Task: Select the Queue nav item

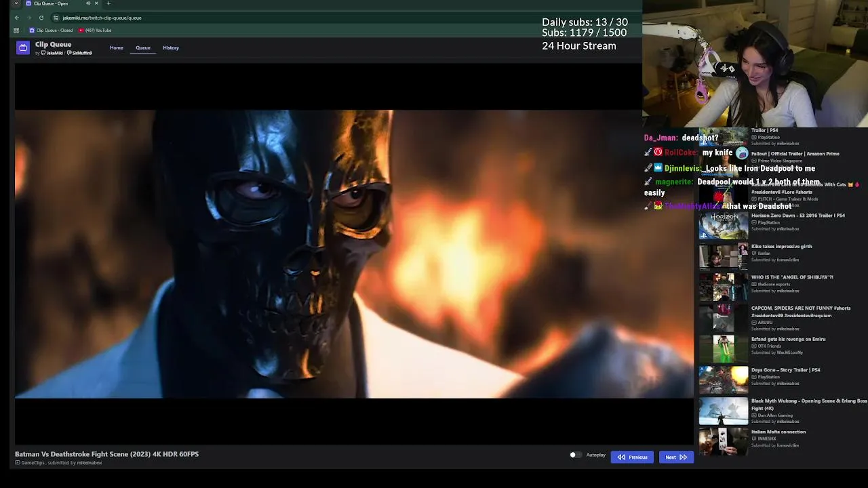Action: point(143,48)
